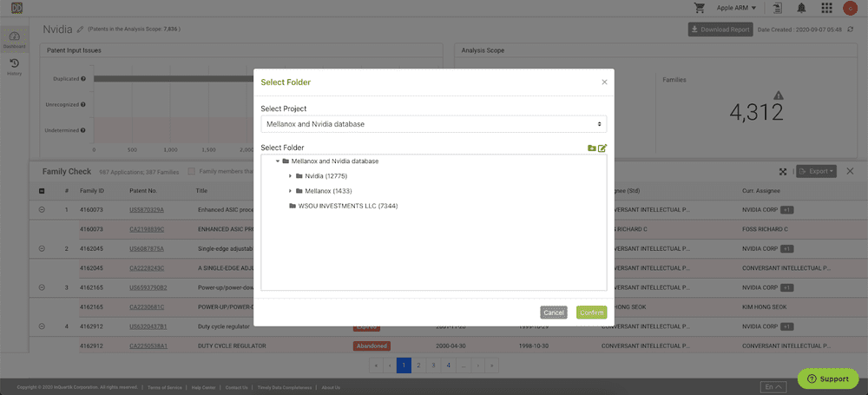Click the Abandoned status badge

[372, 346]
